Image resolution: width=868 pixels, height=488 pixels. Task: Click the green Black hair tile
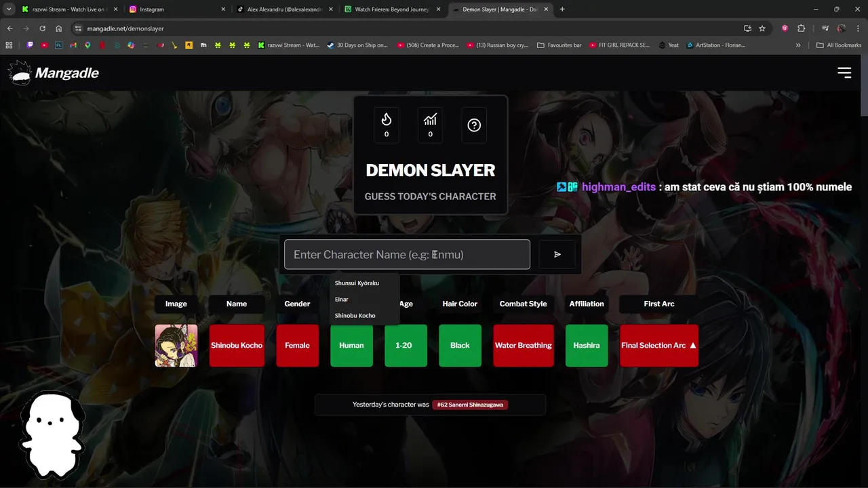click(x=460, y=346)
